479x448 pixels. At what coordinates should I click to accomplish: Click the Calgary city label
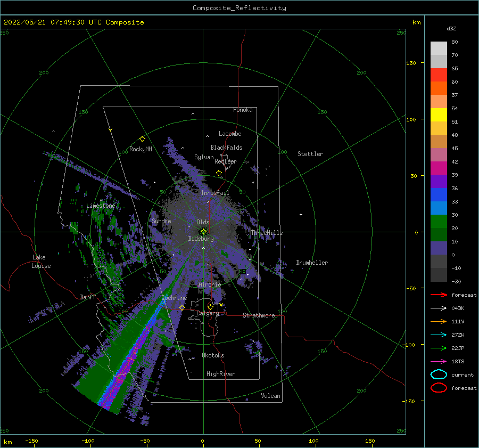[208, 313]
